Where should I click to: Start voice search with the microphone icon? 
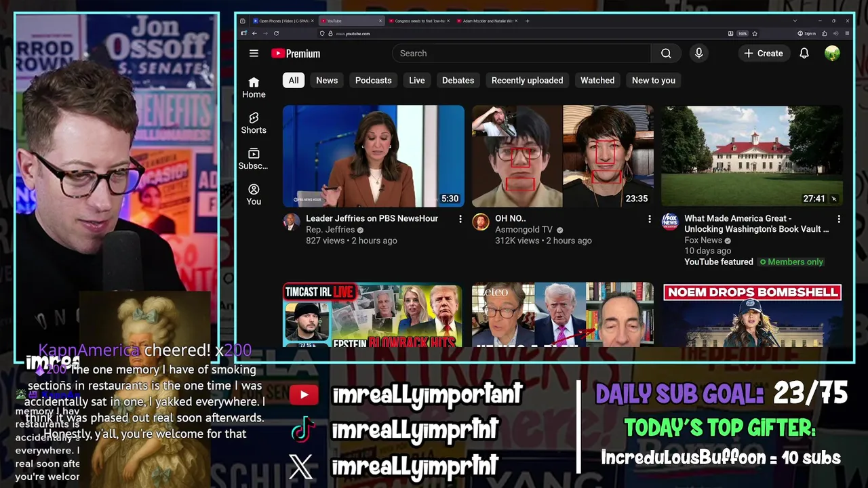click(699, 54)
